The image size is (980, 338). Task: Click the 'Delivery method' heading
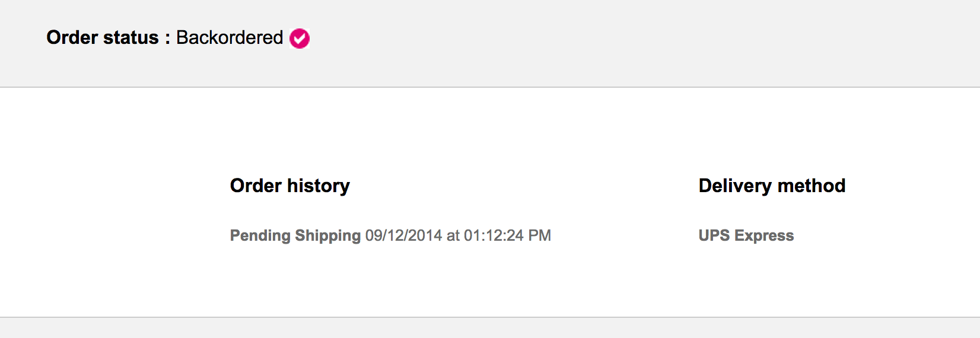point(772,186)
